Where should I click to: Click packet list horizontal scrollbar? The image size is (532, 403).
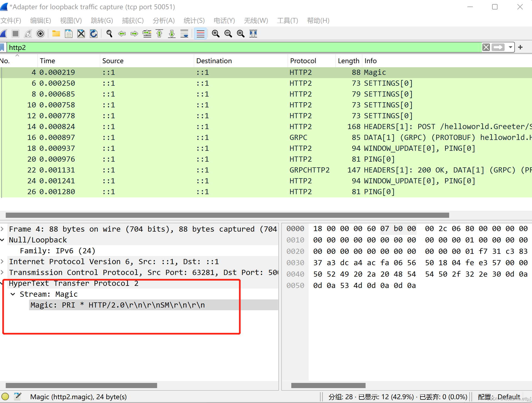click(x=227, y=215)
